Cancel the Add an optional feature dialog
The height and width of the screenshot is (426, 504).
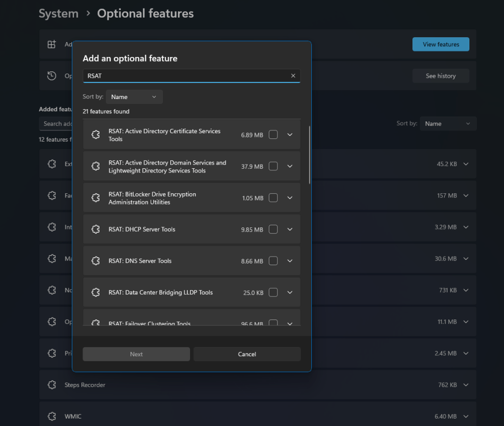(x=247, y=354)
